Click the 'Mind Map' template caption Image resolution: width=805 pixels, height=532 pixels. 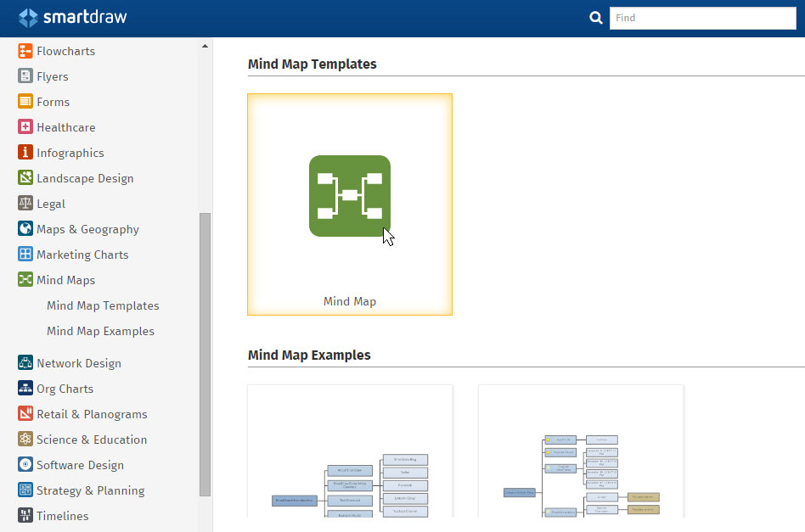click(x=350, y=301)
